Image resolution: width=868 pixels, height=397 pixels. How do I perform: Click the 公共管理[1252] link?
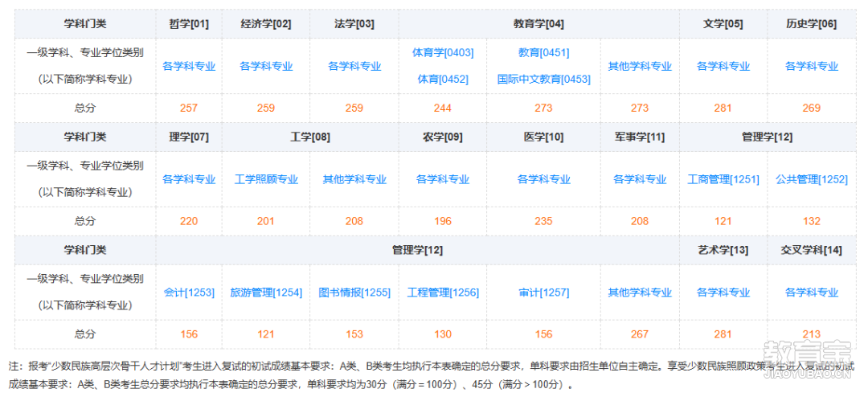pos(812,179)
